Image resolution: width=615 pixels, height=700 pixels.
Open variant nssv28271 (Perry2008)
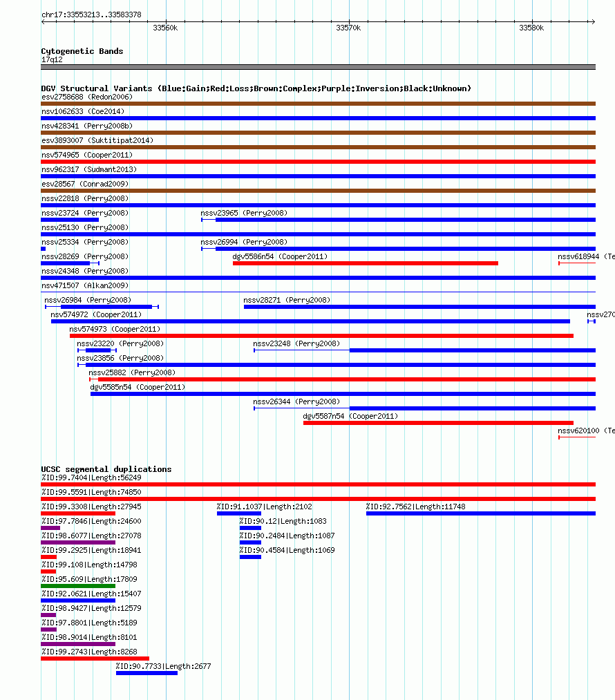pos(419,307)
